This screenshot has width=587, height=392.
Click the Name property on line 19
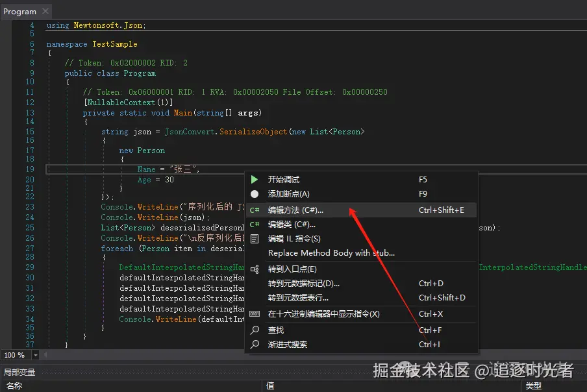click(146, 169)
